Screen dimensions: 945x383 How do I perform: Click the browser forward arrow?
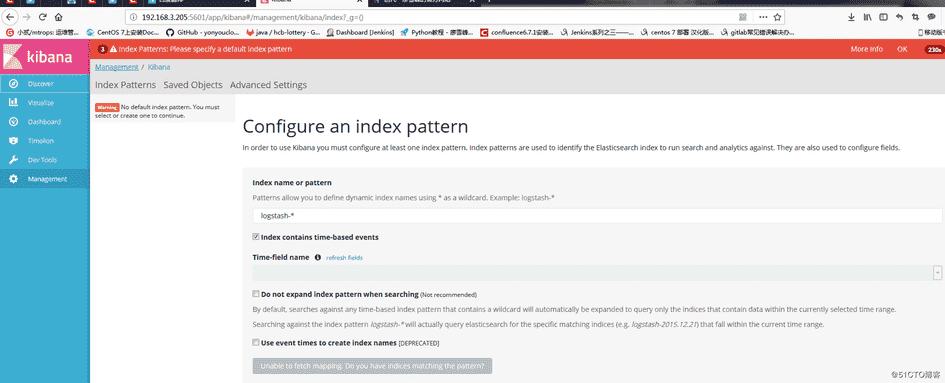click(27, 17)
